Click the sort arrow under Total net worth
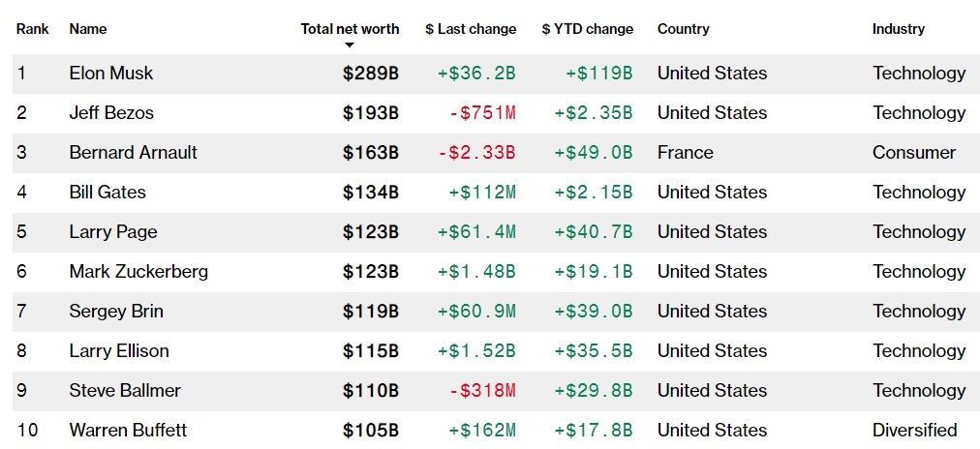 coord(350,45)
